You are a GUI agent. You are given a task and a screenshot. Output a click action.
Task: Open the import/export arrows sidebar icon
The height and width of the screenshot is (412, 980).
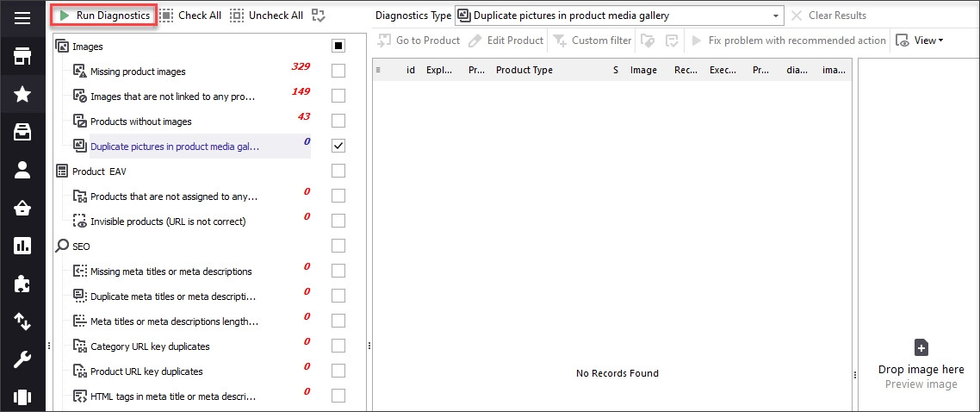[x=22, y=321]
